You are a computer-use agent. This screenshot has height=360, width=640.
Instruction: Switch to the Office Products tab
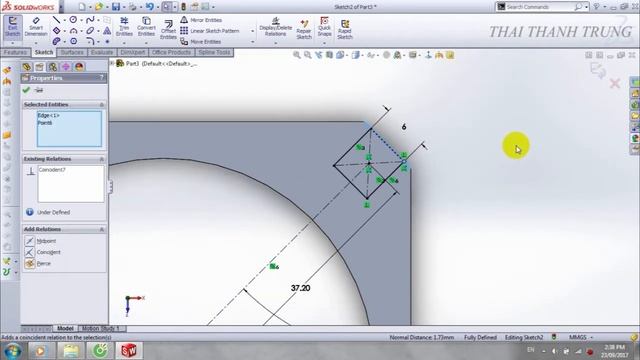171,53
